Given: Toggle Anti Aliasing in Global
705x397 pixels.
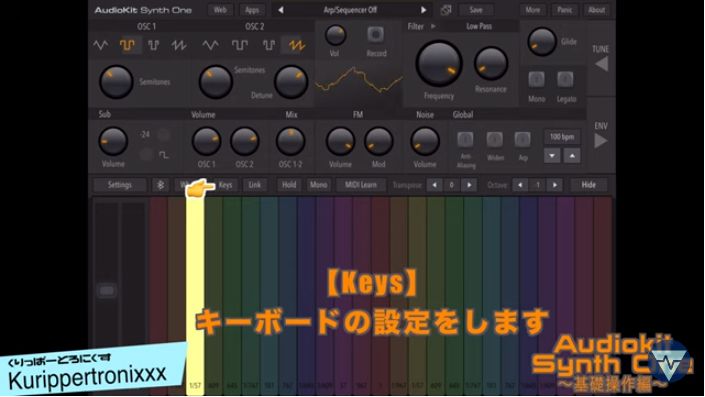Looking at the screenshot, I should coord(465,139).
